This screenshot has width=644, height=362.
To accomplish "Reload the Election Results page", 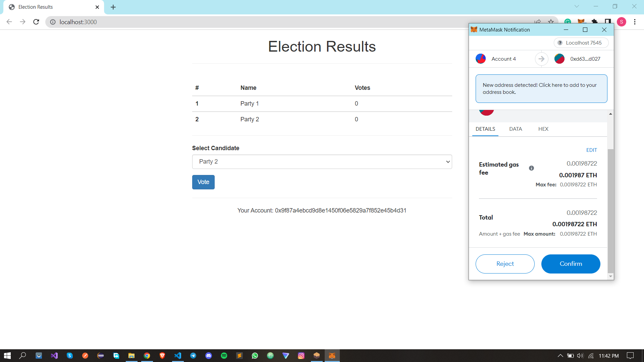I will 36,22.
